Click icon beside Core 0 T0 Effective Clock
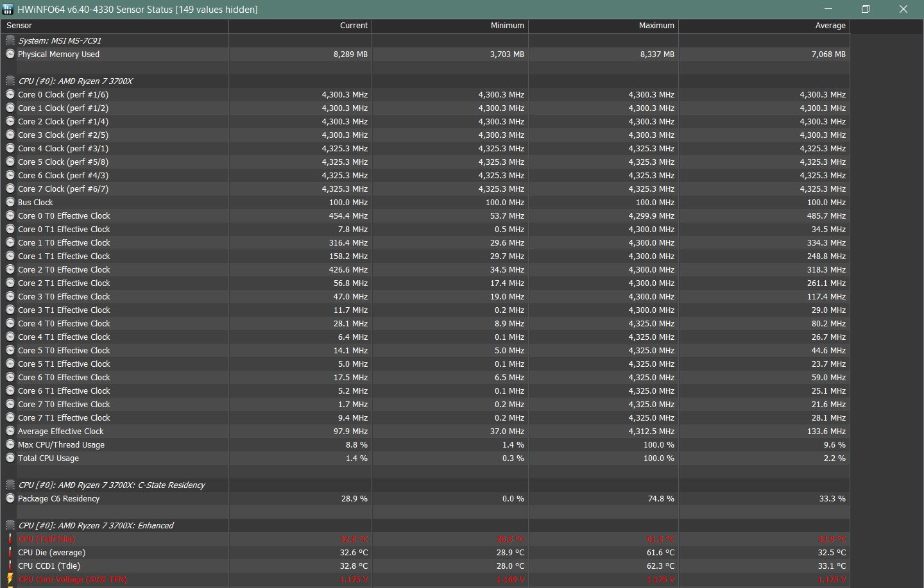Viewport: 924px width, 588px height. (10, 215)
